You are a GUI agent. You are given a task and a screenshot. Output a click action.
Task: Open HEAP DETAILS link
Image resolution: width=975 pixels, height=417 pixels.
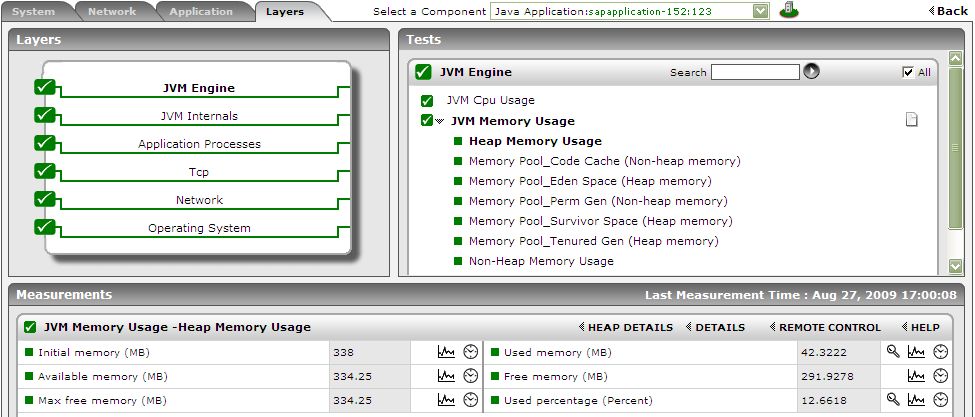pos(626,328)
